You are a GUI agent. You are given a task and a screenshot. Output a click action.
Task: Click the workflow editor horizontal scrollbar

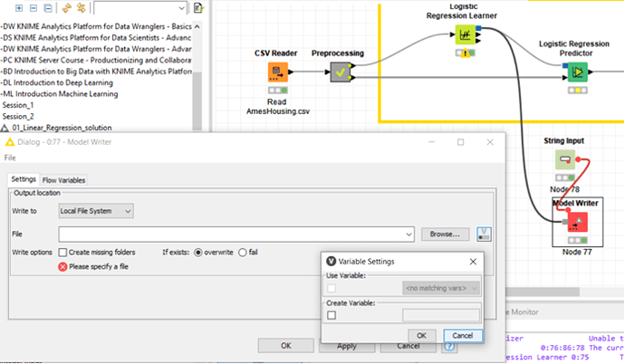point(543,292)
